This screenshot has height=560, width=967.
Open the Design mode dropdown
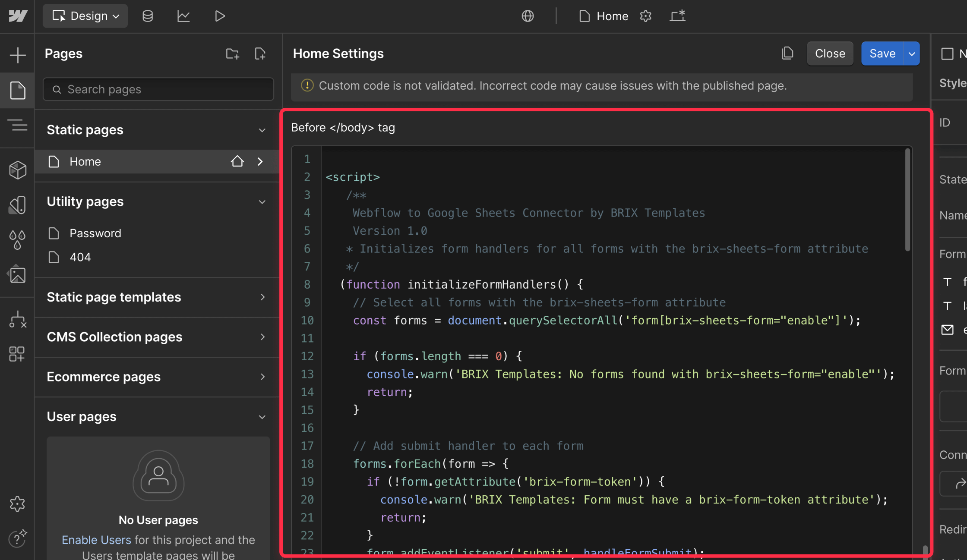tap(85, 16)
